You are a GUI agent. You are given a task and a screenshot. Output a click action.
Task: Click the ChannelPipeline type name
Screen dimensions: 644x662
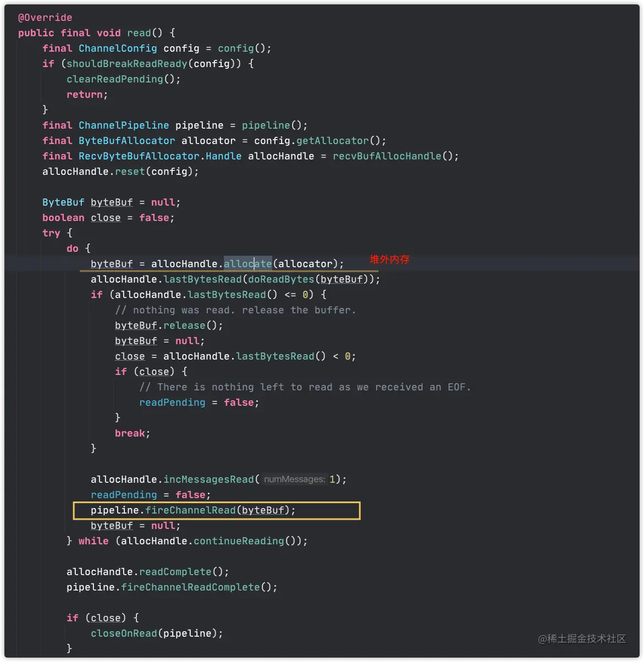(x=124, y=125)
